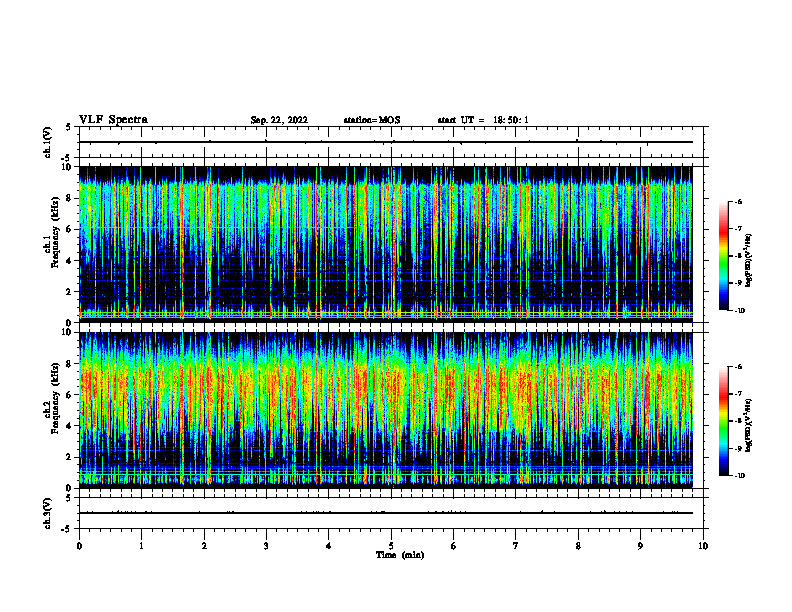
Task: Click the date text "Sep. 22, 2022"
Action: tap(279, 120)
